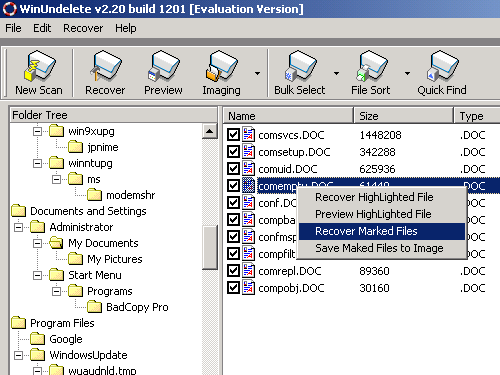Uncheck the compobj.DOC checkbox
This screenshot has height=375, width=500.
pos(233,288)
